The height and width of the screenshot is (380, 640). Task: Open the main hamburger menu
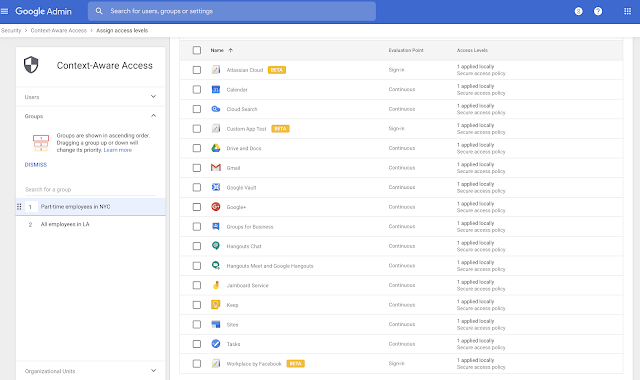click(x=4, y=11)
